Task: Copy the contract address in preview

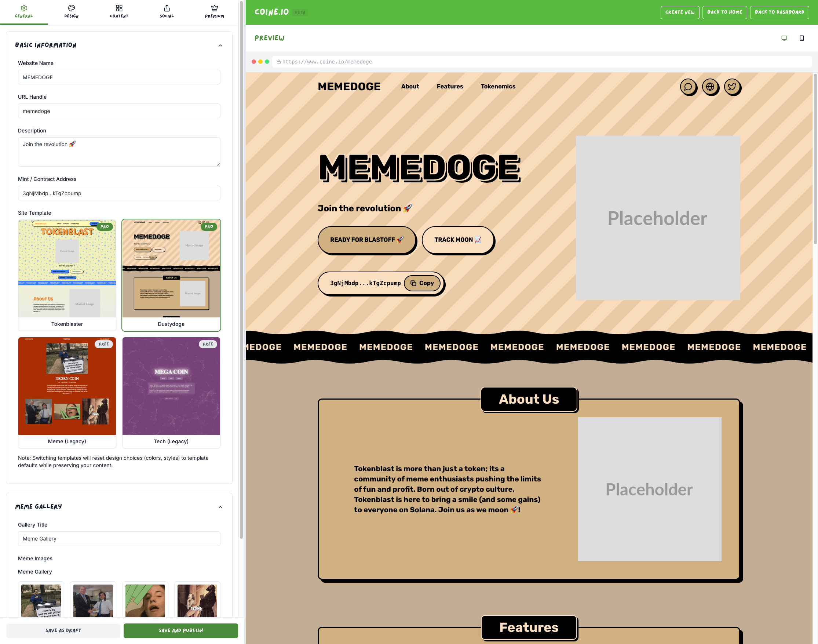Action: (x=422, y=283)
